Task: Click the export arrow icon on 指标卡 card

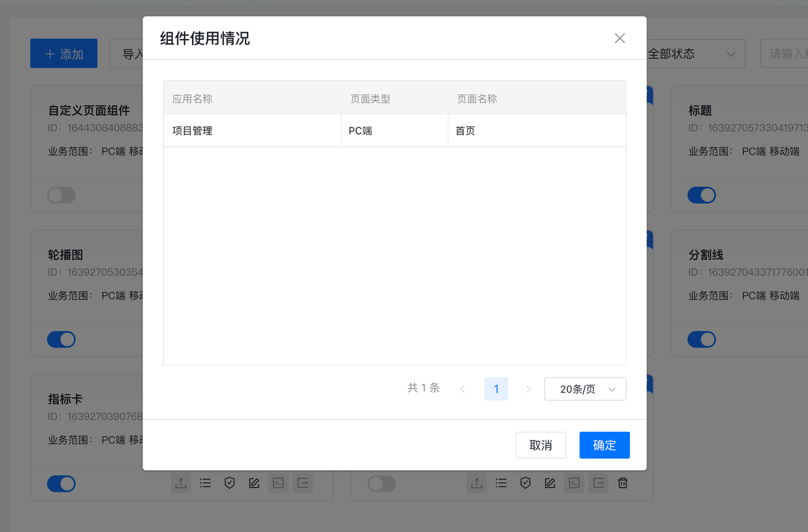Action: click(303, 483)
